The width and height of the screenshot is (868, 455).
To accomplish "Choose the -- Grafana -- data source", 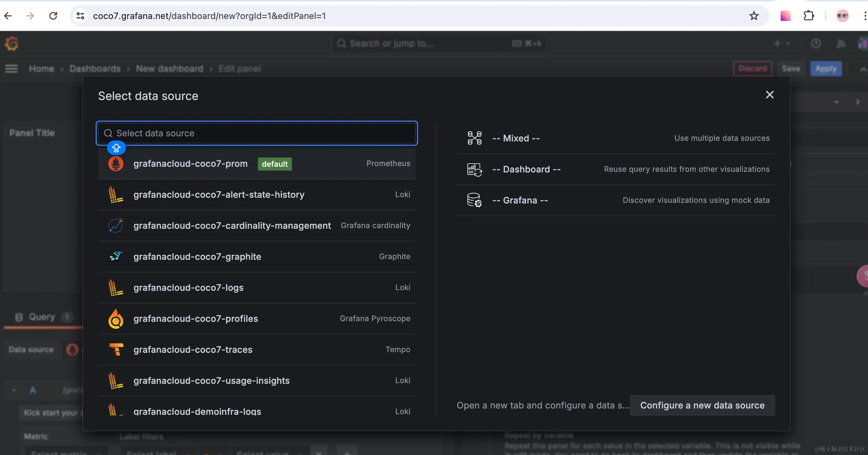I will pos(616,200).
